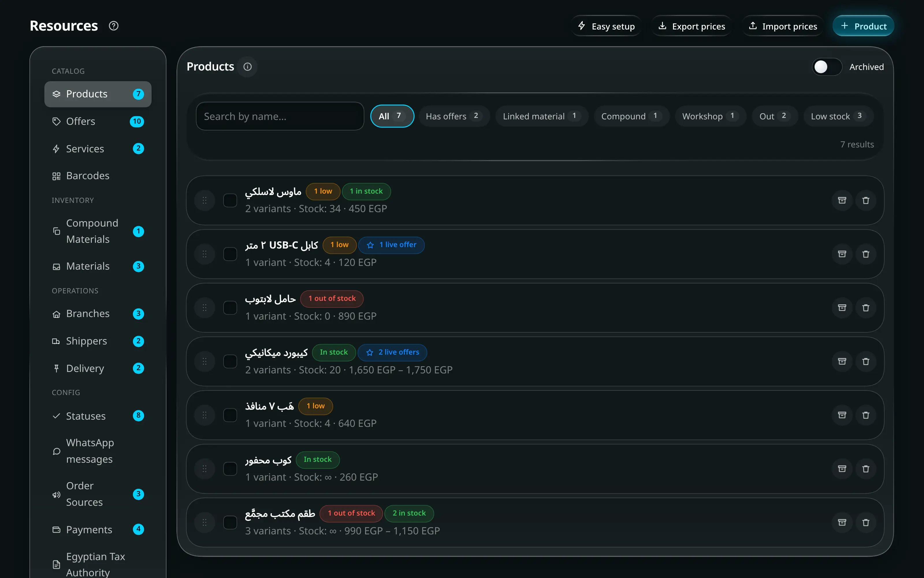Delete the كابل USB-C product
The image size is (924, 578).
coord(866,254)
